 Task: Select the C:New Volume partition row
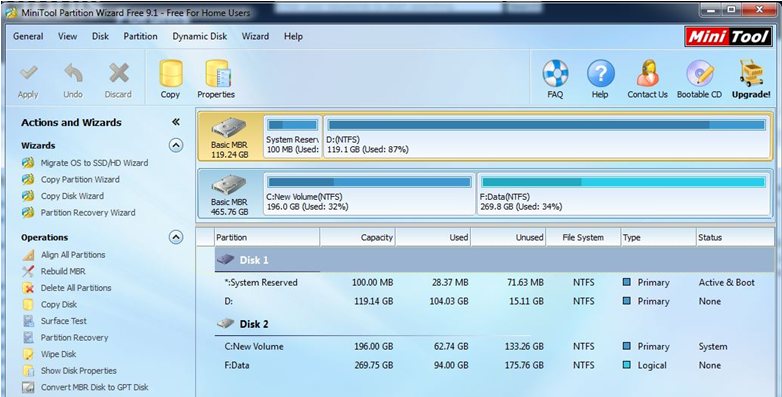point(495,347)
